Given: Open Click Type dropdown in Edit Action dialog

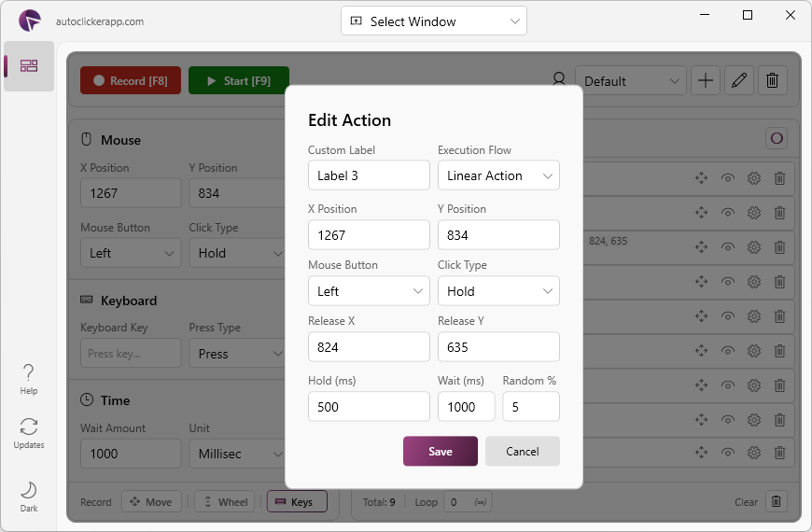Looking at the screenshot, I should 498,291.
